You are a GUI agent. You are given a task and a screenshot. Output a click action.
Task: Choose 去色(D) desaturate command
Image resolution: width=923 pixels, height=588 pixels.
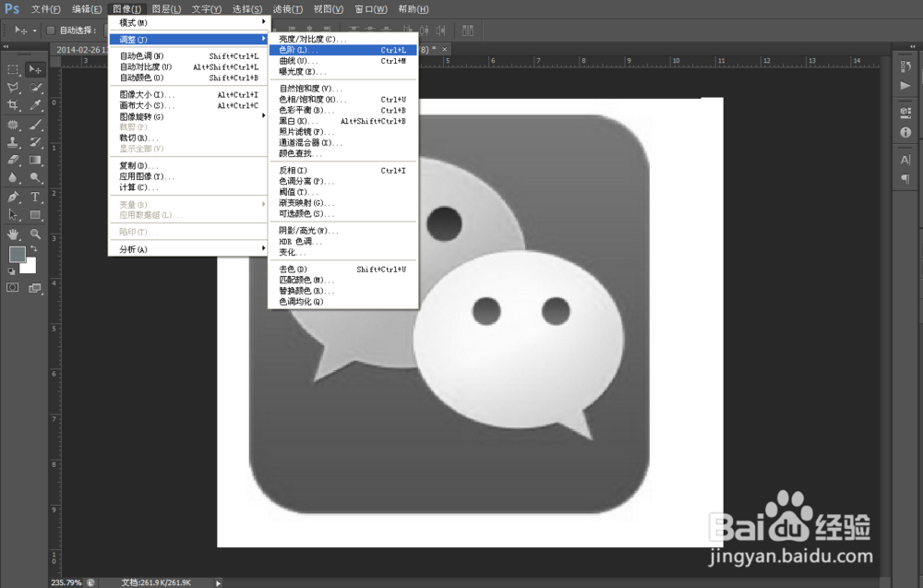(342, 269)
